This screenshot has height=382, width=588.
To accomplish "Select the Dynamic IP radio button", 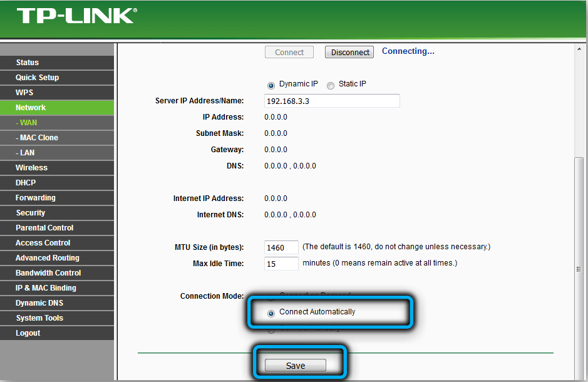I will (x=271, y=86).
